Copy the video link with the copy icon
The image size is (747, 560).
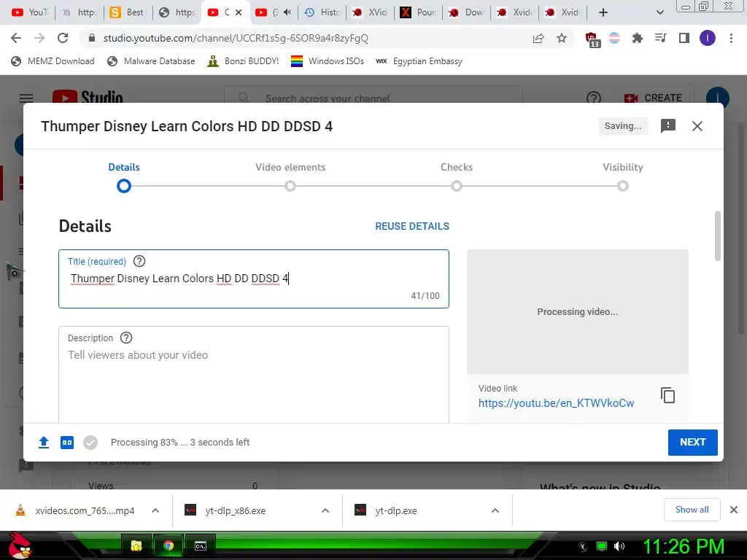(668, 395)
